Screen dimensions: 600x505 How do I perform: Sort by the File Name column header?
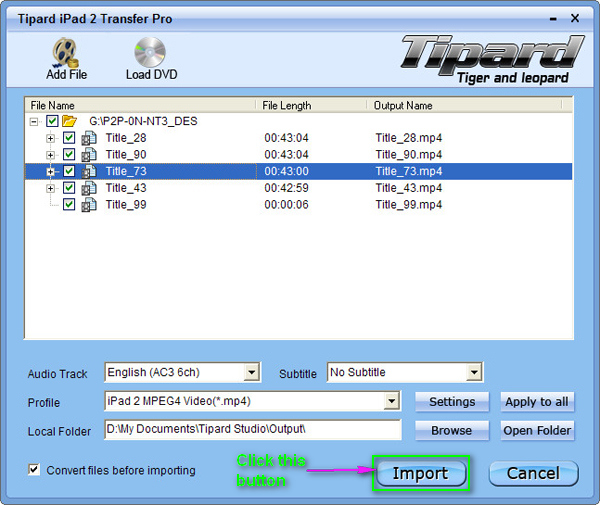[x=140, y=105]
